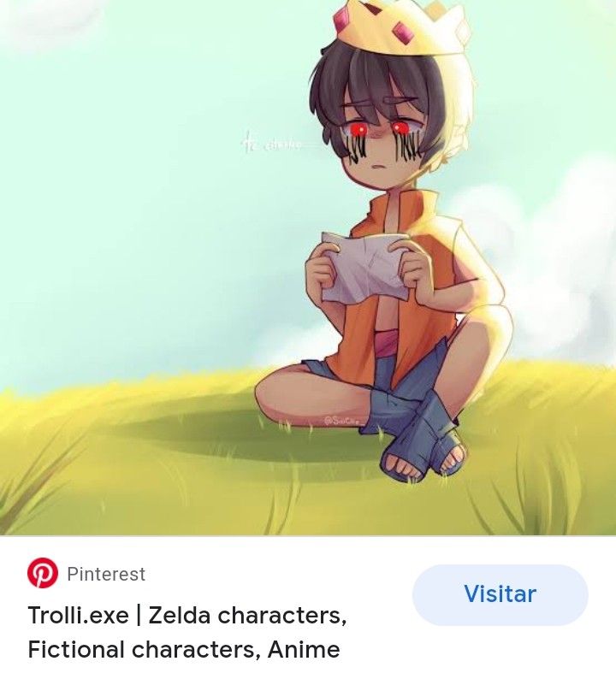Click the Pinterest source name text
The width and height of the screenshot is (616, 679).
[x=106, y=574]
